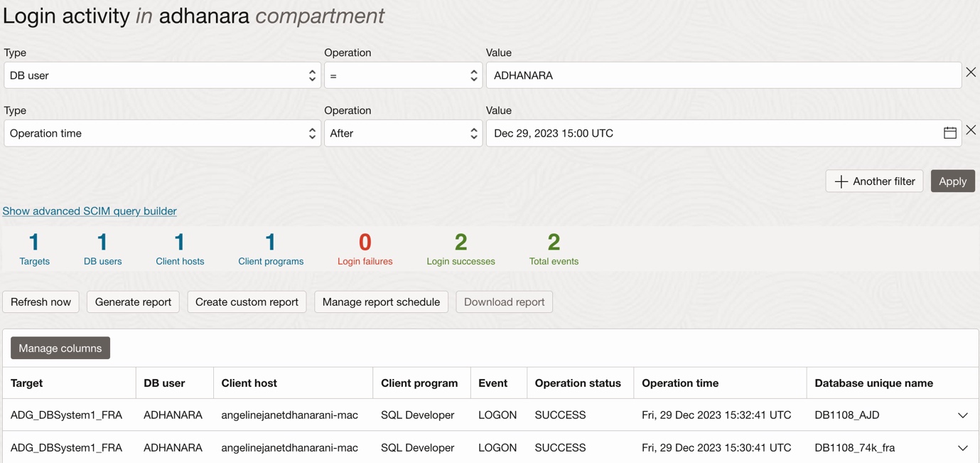Click Create custom report

coord(247,302)
